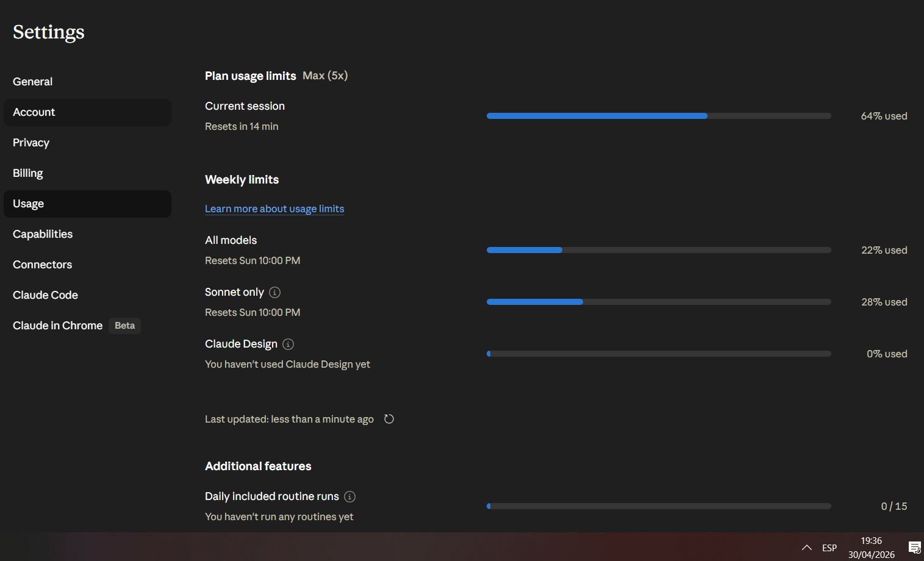The image size is (924, 561).
Task: Open Privacy settings section
Action: 87,143
